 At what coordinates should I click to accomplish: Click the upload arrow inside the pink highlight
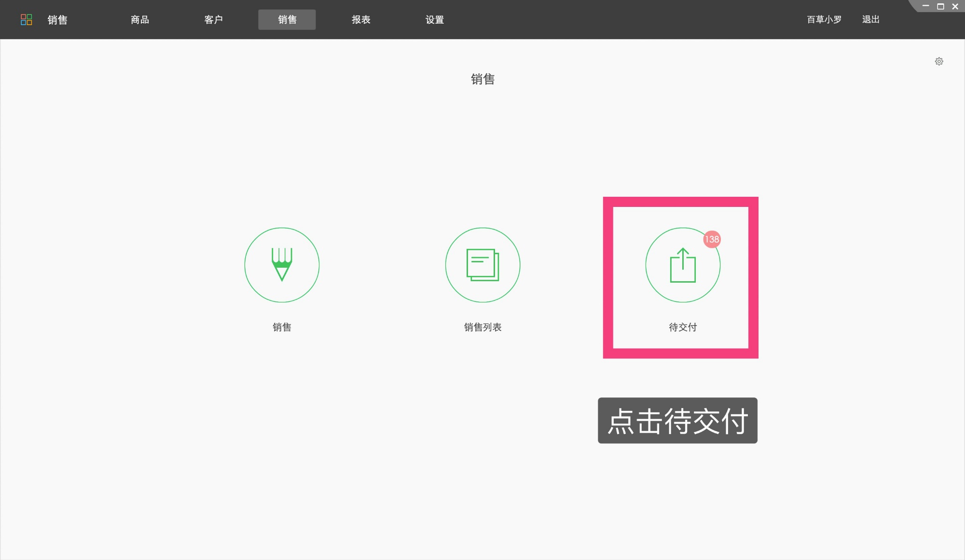point(683,265)
